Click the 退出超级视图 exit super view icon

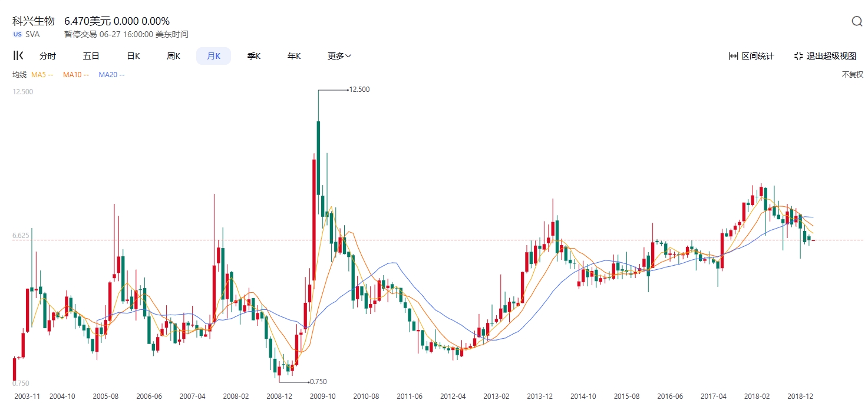coord(798,56)
